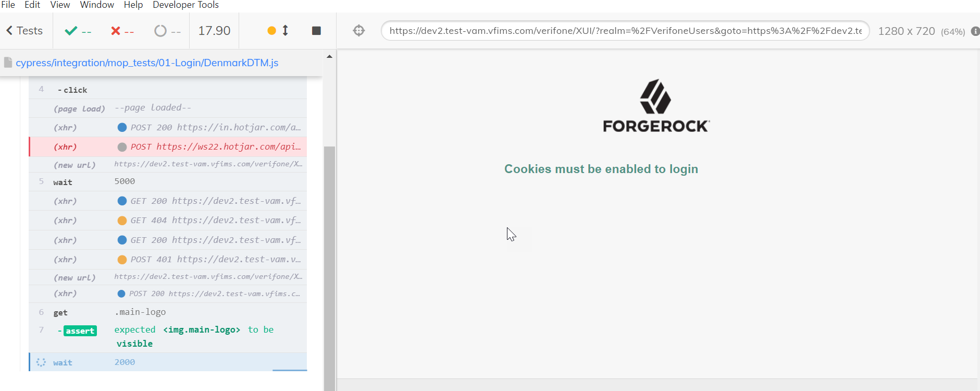Open the DenmarkDTM.js spec file link
This screenshot has width=980, height=391.
147,63
